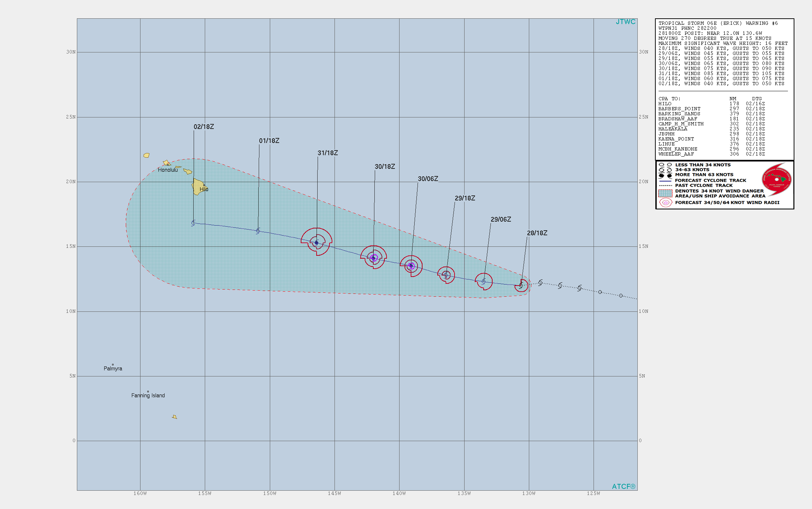Click the BARBERS_POINT CPA row

[711, 109]
